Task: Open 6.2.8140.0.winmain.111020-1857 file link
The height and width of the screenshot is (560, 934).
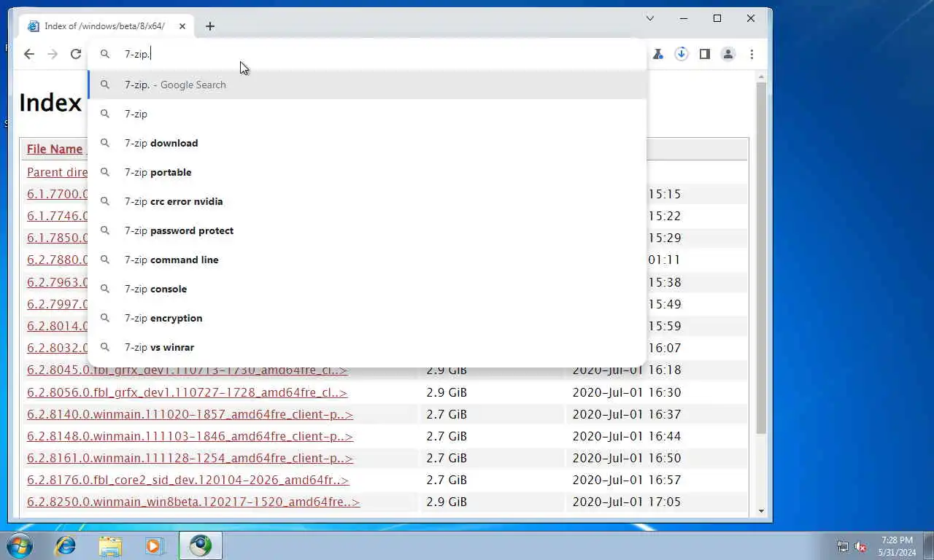Action: pos(190,414)
